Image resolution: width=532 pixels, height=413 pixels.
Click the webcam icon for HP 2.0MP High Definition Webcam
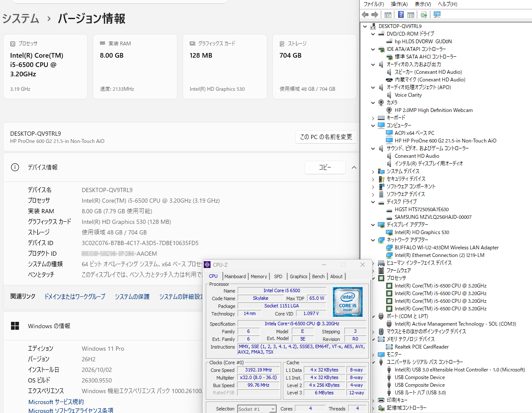click(x=389, y=110)
